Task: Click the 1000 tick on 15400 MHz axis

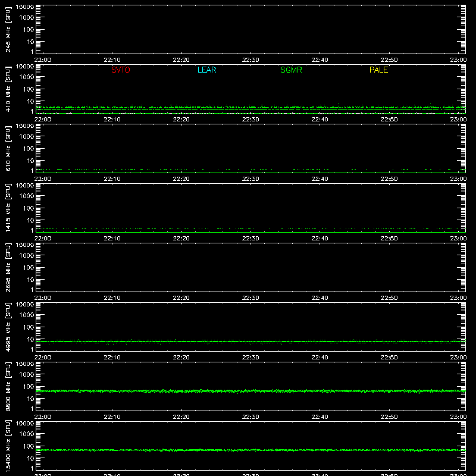Action: tap(27, 434)
